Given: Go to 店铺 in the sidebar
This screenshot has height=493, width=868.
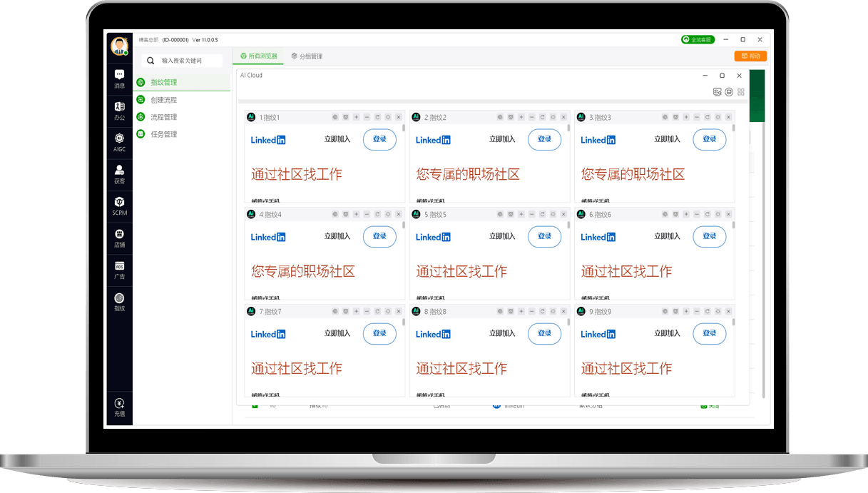Looking at the screenshot, I should [x=119, y=238].
